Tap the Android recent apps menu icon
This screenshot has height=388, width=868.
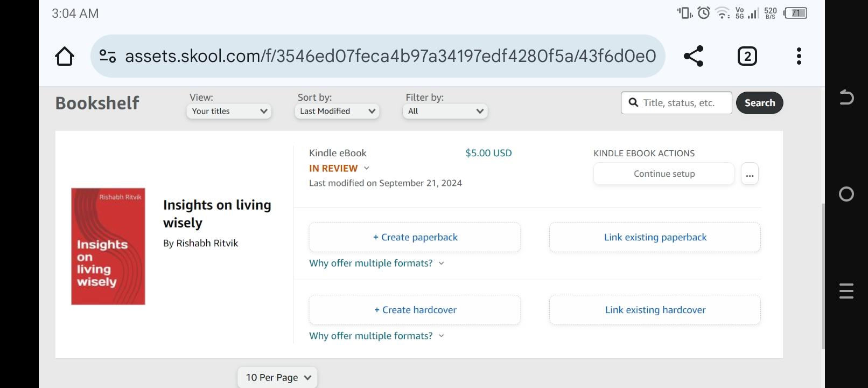846,290
